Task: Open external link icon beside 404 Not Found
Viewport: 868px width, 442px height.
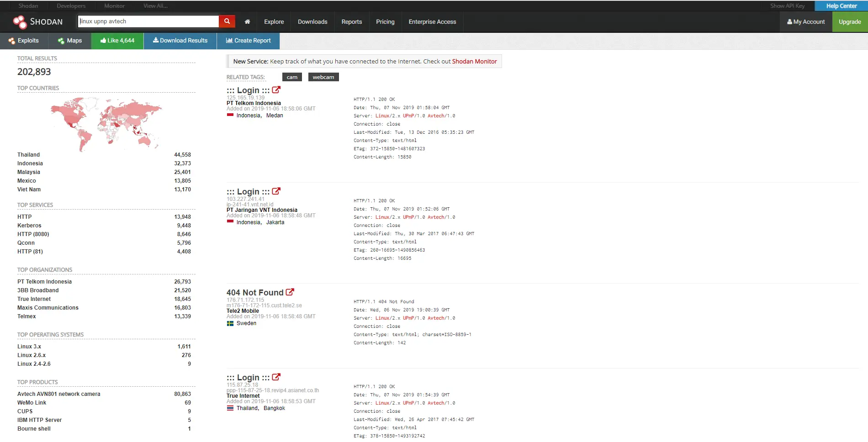Action: [x=290, y=292]
